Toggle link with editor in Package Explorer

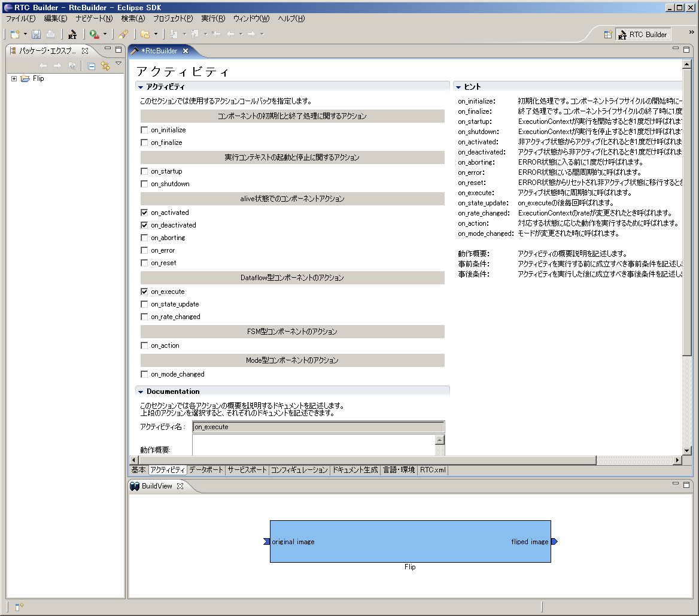[x=105, y=66]
